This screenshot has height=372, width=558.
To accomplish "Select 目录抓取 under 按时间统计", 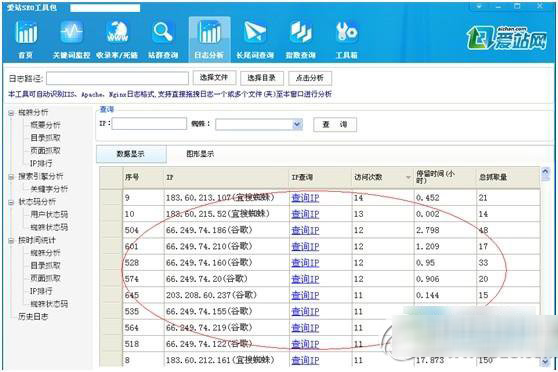I will pyautogui.click(x=45, y=266).
